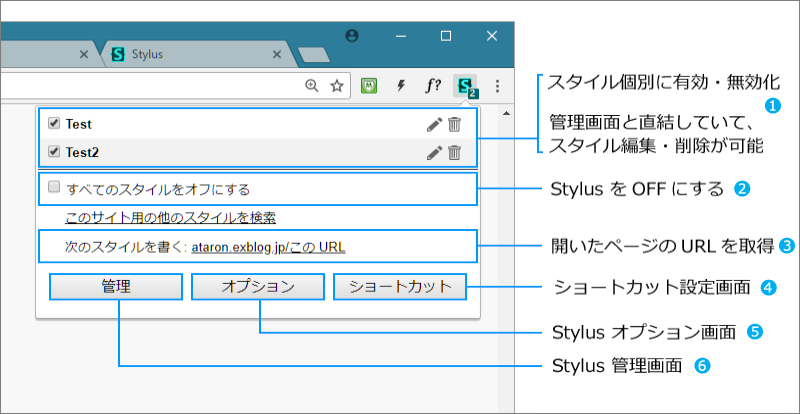The height and width of the screenshot is (414, 800).
Task: Disable the Test2 style checkbox
Action: (x=54, y=151)
